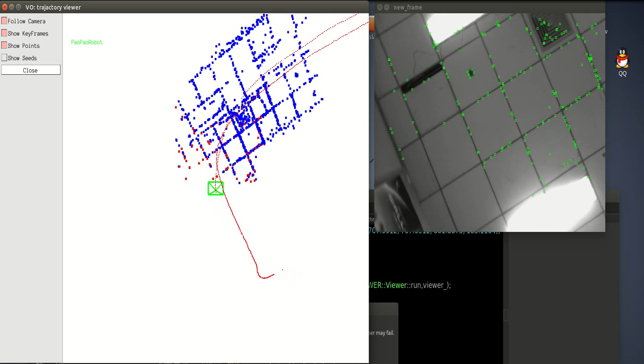This screenshot has height=364, width=644.
Task: Click the 'may fail.' text behind viewer
Action: pyautogui.click(x=385, y=333)
